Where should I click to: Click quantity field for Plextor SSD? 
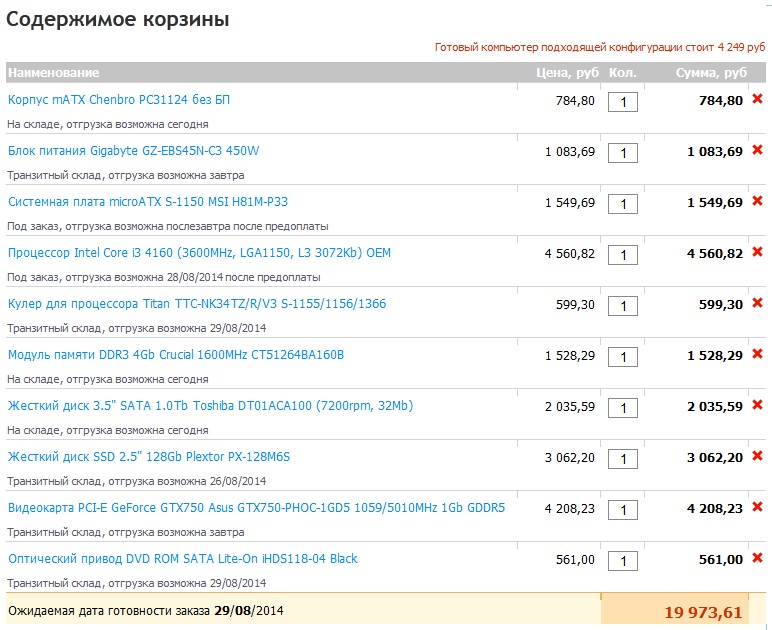coord(623,458)
